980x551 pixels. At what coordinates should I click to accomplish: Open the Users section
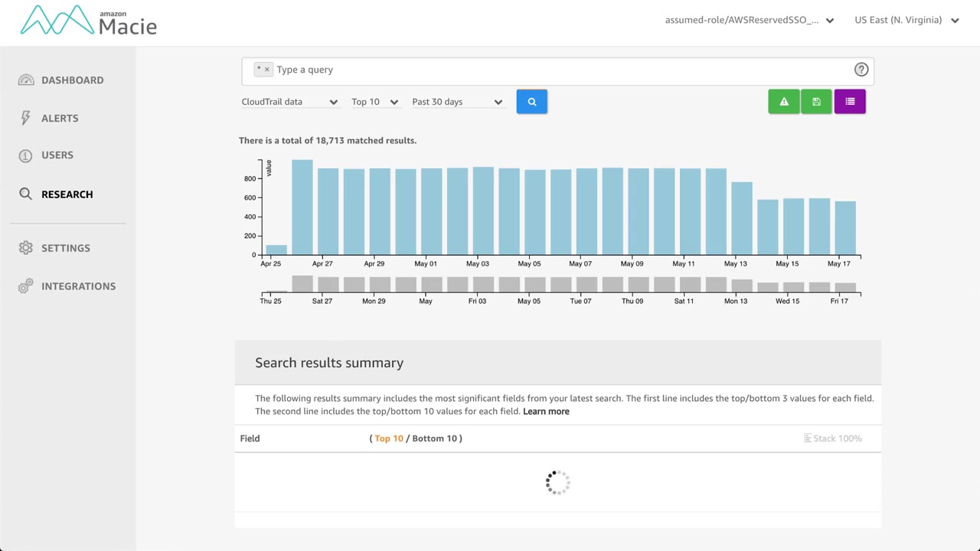57,155
